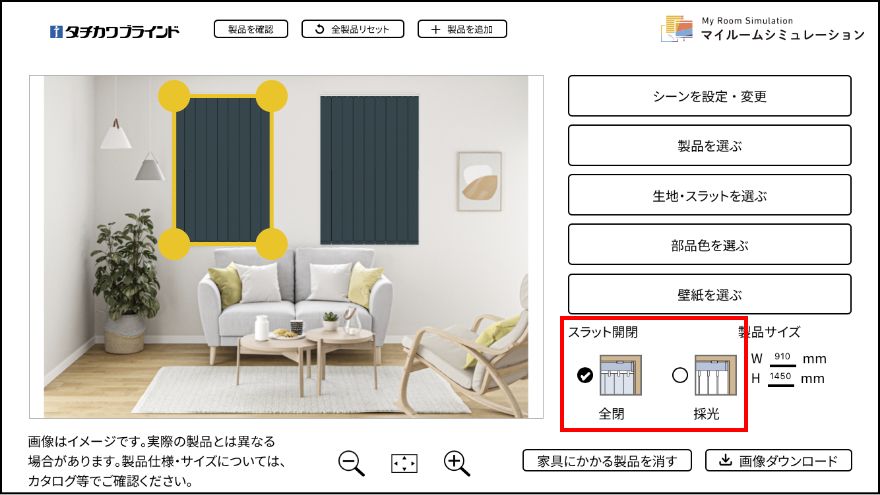
Task: Open シーンを設定・変更 panel
Action: [709, 96]
